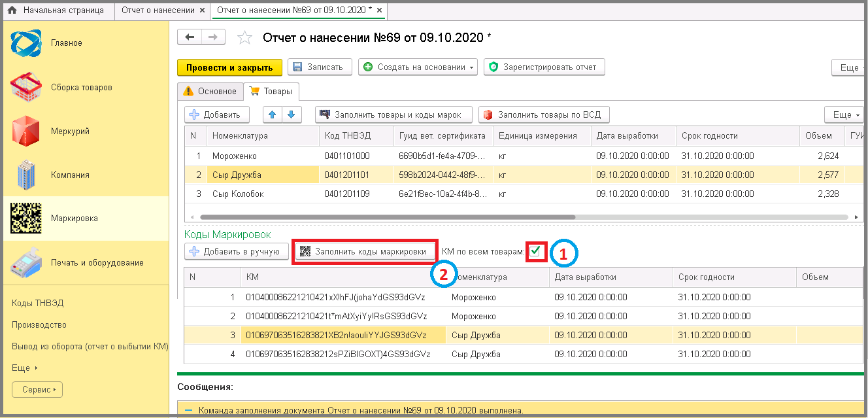Screen dimensions: 868x418
Task: Click the Записать button
Action: (x=320, y=67)
